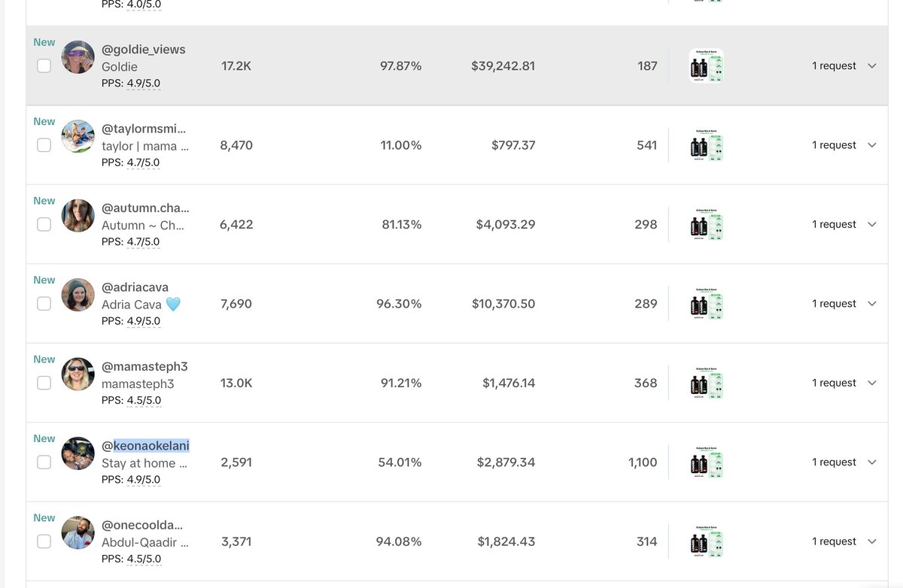The height and width of the screenshot is (588, 903).
Task: Select the checkbox for @goldie_views
Action: tap(44, 65)
